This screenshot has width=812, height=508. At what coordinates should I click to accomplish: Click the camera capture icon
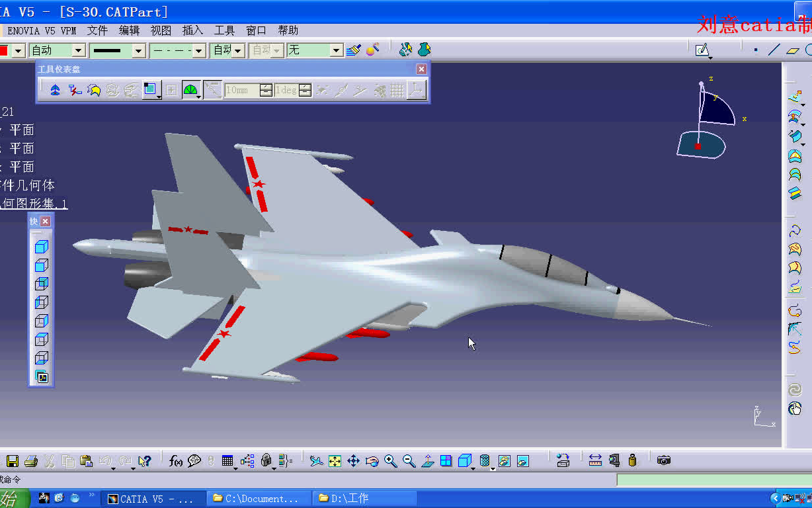[664, 460]
